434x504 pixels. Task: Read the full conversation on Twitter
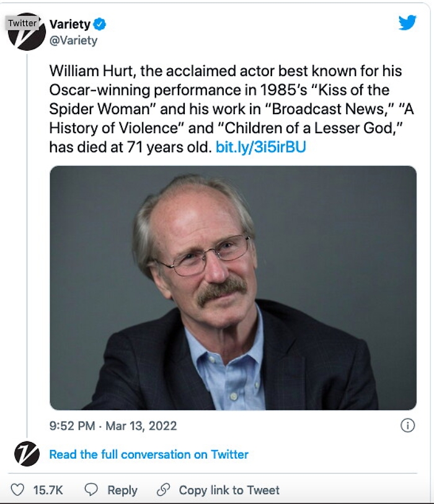149,454
